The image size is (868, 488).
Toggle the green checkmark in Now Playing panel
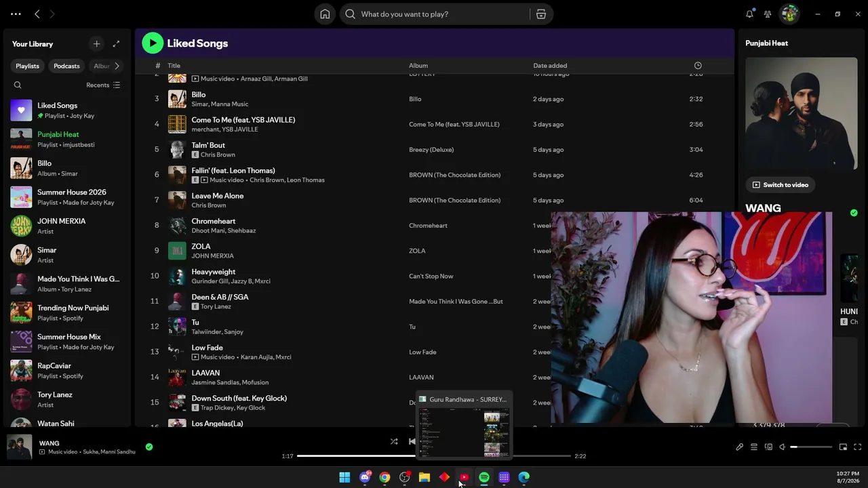(854, 213)
